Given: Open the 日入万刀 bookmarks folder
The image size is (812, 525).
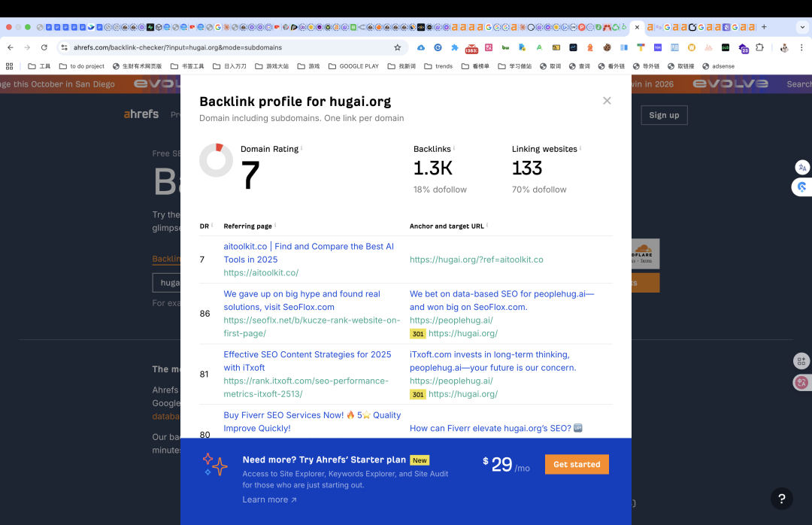Looking at the screenshot, I should click(x=229, y=66).
